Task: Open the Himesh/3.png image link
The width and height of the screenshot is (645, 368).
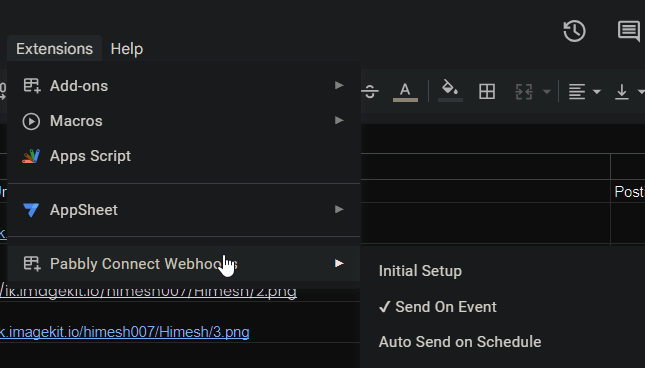Action: pos(125,332)
